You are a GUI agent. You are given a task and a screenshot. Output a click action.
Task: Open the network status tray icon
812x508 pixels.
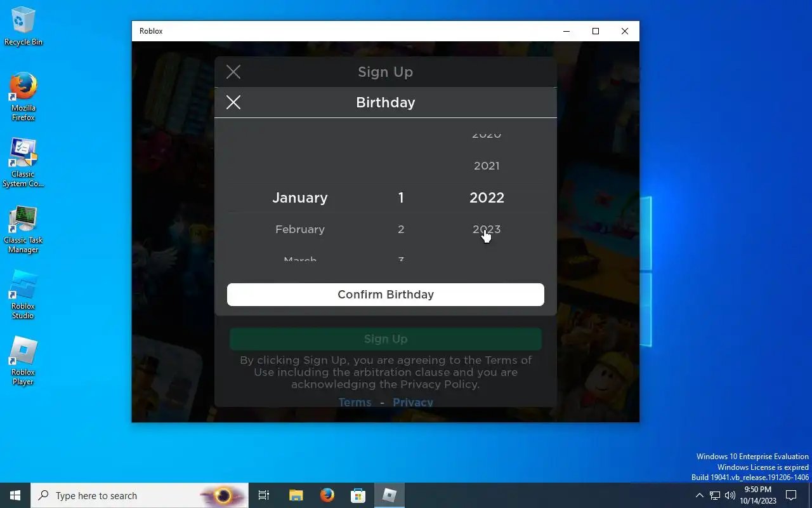tap(715, 495)
